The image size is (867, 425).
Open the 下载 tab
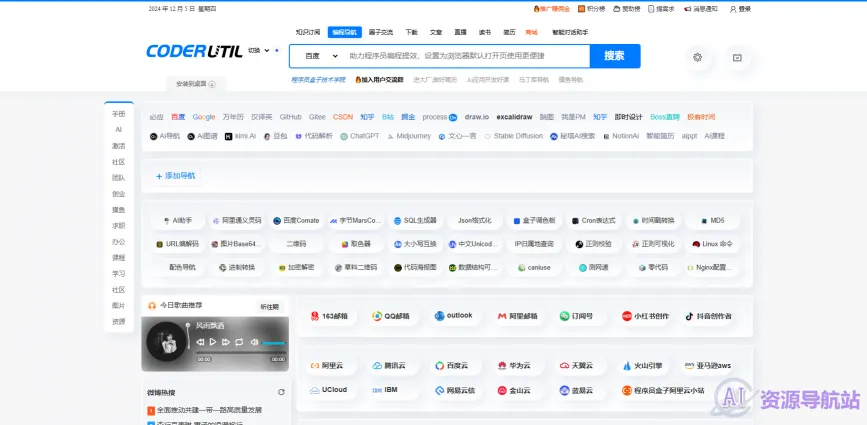coord(411,32)
